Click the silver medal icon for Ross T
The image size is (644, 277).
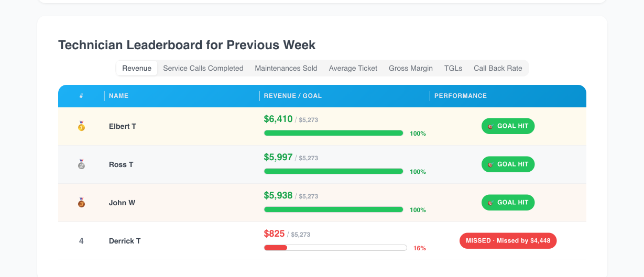81,164
